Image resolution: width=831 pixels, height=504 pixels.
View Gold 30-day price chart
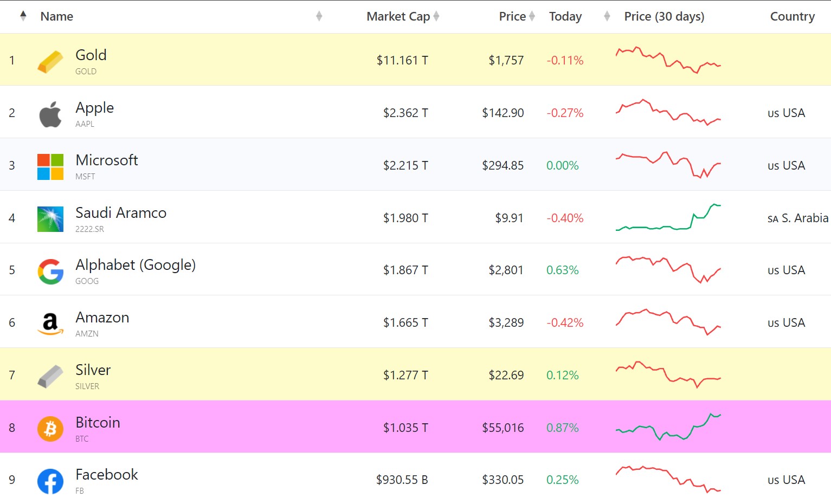(x=668, y=60)
